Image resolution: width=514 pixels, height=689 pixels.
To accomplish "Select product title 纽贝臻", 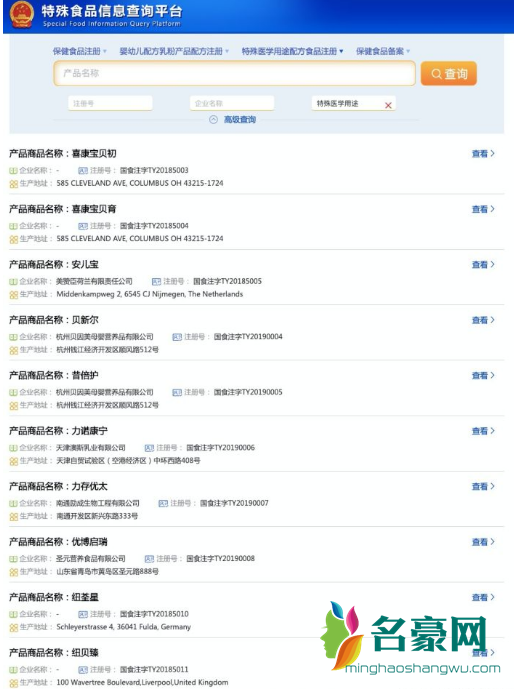I will 85,653.
